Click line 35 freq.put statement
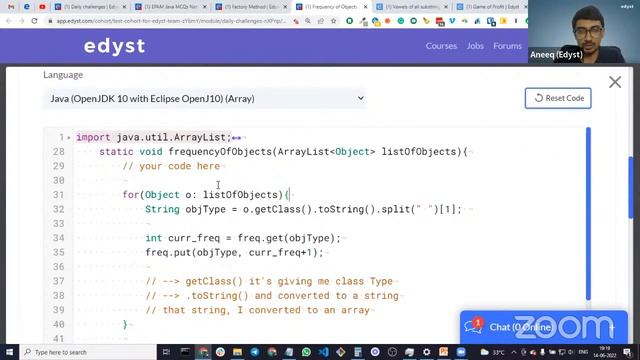 [234, 253]
